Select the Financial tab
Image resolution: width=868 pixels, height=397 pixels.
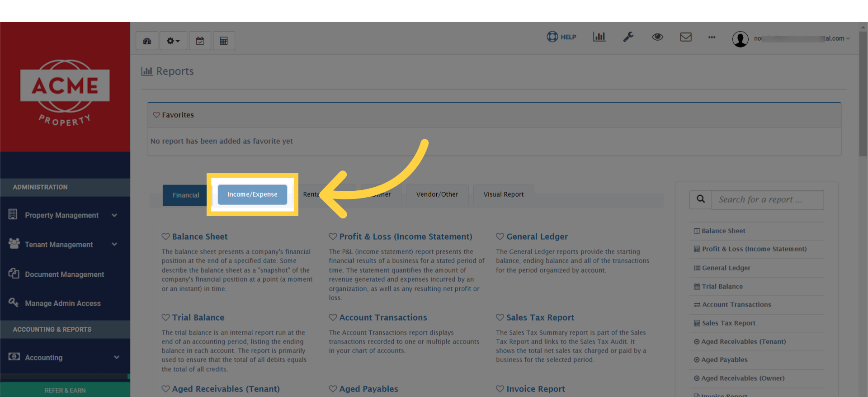pos(186,195)
